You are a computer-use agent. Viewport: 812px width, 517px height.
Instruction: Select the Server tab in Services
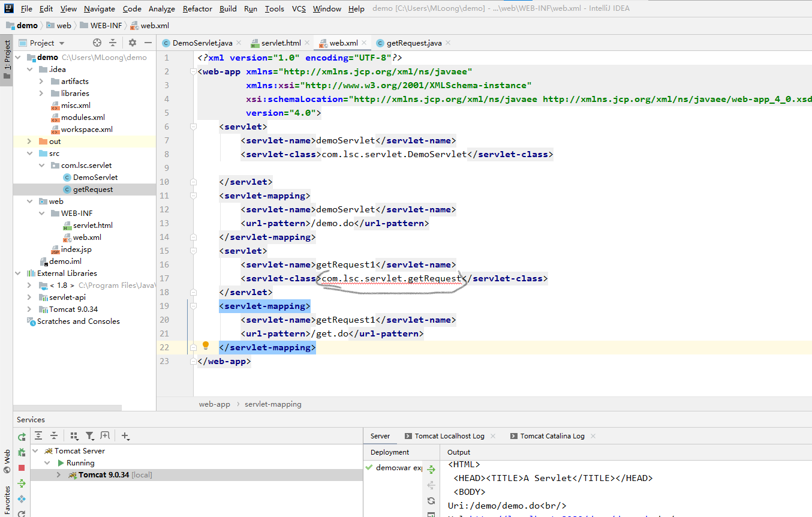380,436
